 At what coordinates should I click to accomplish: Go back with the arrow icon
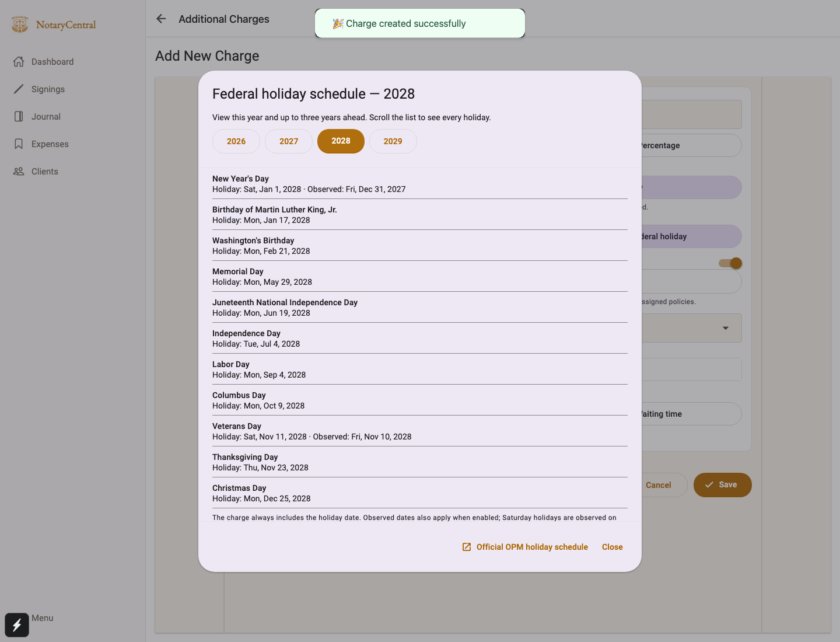click(x=161, y=19)
